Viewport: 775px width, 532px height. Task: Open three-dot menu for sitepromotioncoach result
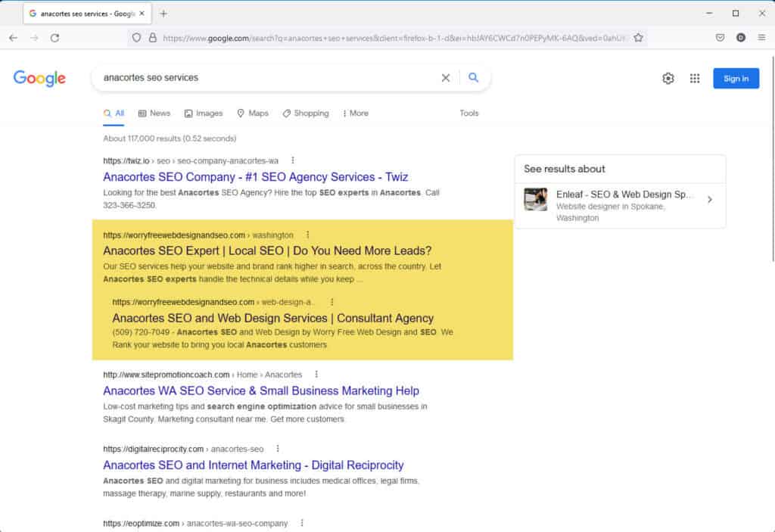pyautogui.click(x=316, y=375)
